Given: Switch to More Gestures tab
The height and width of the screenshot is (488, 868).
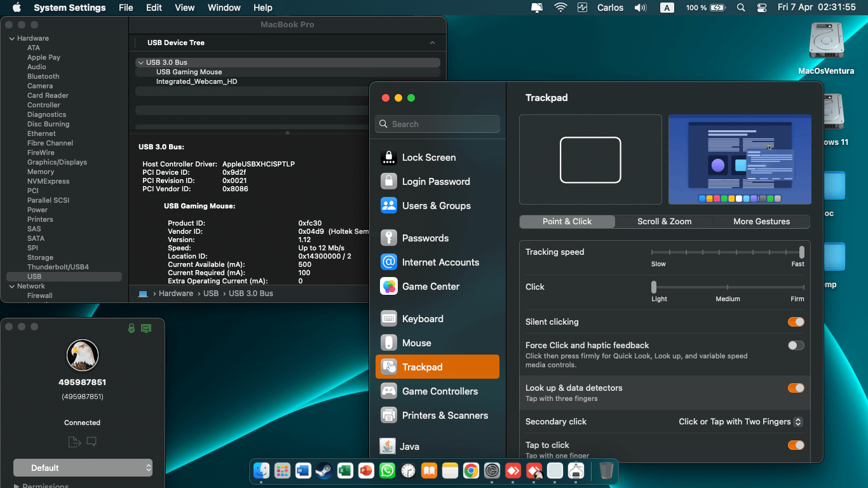Looking at the screenshot, I should click(762, 222).
